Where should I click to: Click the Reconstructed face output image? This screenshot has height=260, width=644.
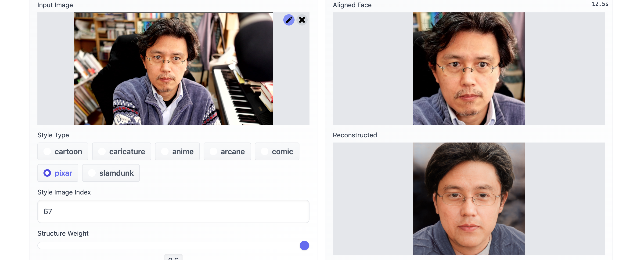pyautogui.click(x=469, y=199)
